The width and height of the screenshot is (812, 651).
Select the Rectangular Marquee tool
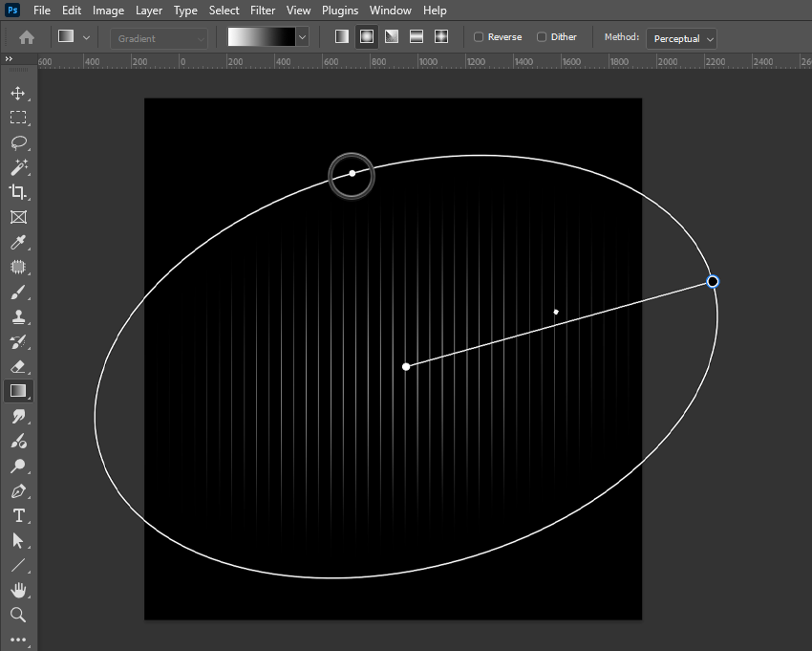point(18,118)
